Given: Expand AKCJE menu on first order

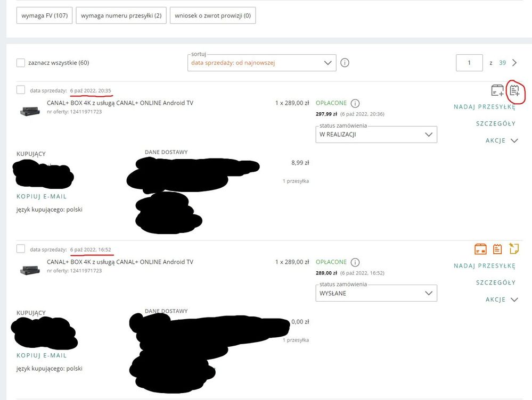Looking at the screenshot, I should pyautogui.click(x=501, y=141).
